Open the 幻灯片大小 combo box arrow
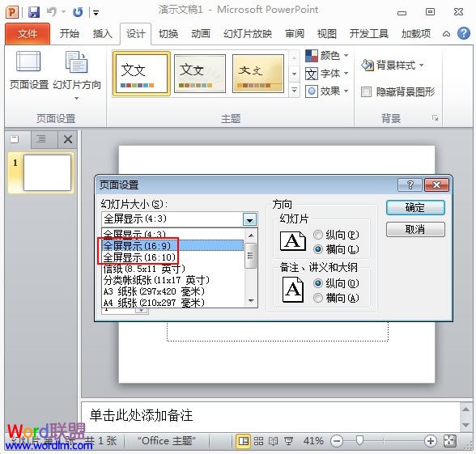476x454 pixels. pos(249,219)
